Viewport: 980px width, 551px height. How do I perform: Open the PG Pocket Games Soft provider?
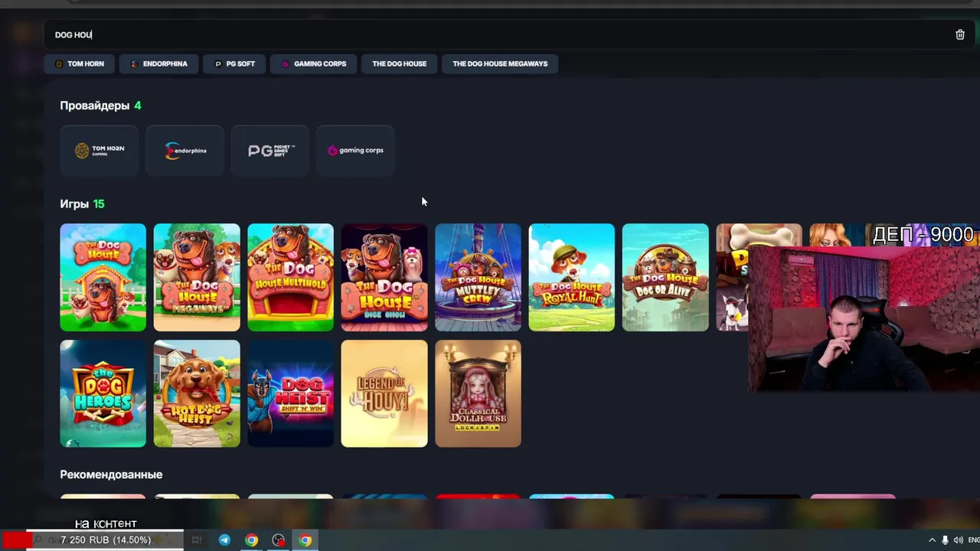[270, 151]
